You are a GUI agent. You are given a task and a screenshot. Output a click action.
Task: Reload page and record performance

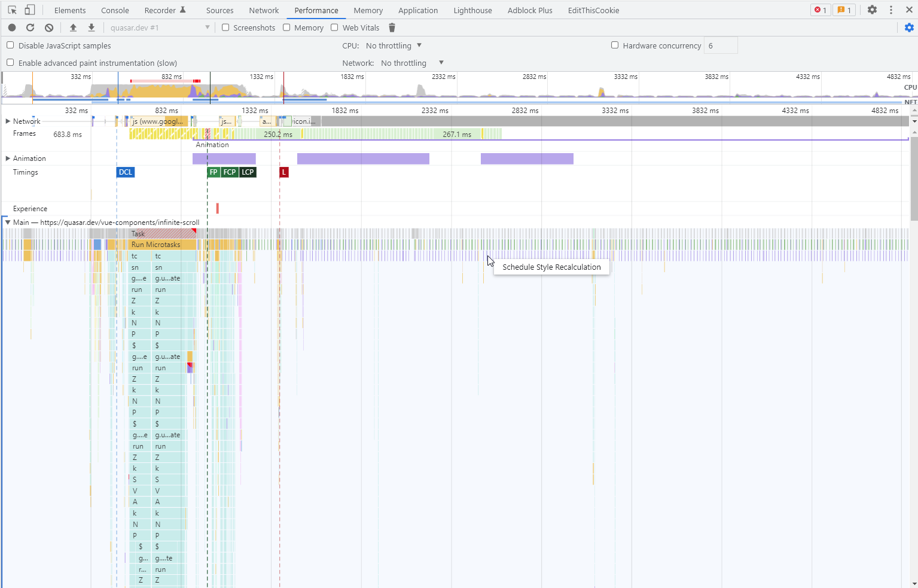(x=30, y=28)
